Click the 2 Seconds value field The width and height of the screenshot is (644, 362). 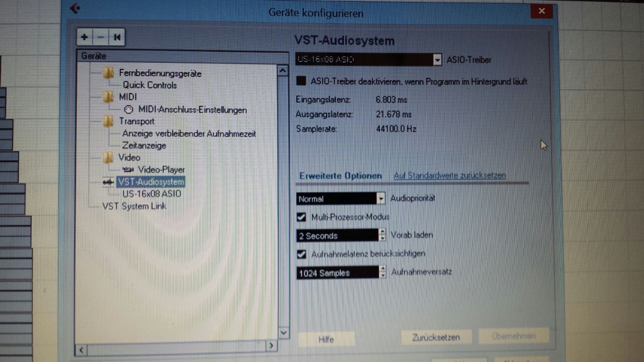[x=337, y=235]
